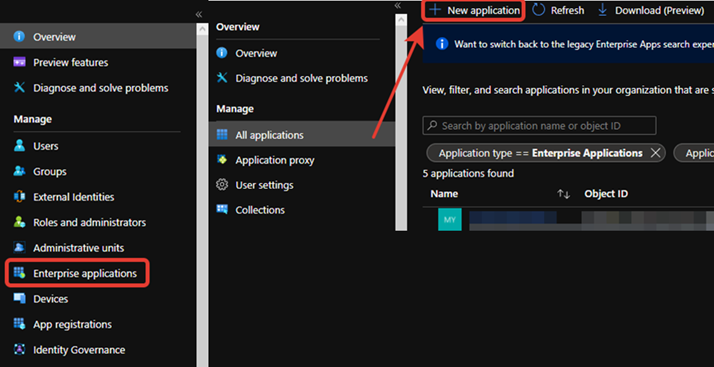Click Download (Preview) button
Screen dimensions: 714x367
click(651, 10)
